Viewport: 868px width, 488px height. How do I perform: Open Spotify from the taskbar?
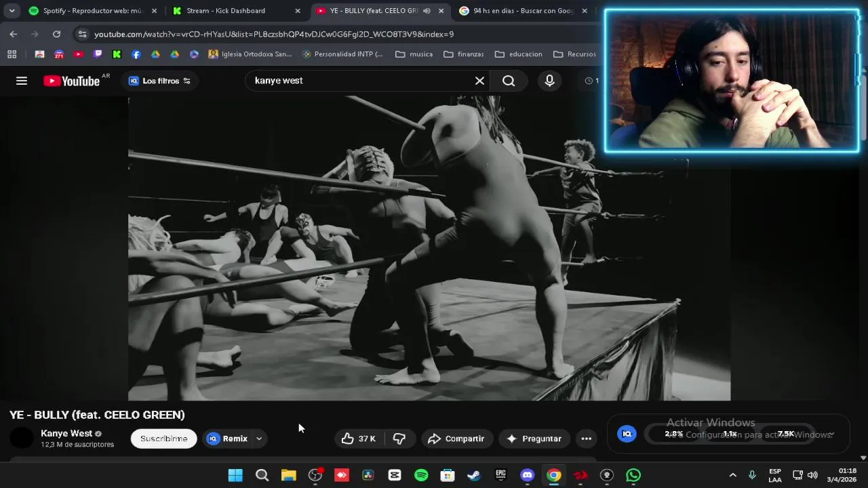coord(421,475)
